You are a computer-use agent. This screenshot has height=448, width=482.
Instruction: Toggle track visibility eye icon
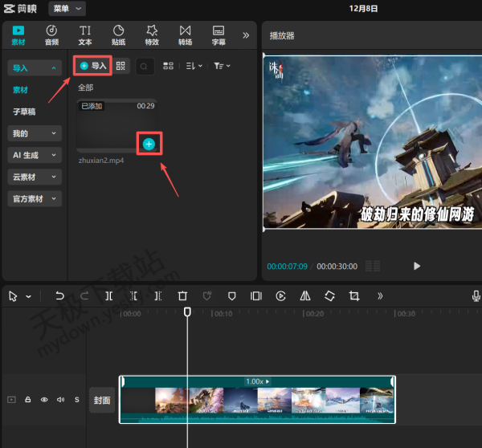pos(44,399)
